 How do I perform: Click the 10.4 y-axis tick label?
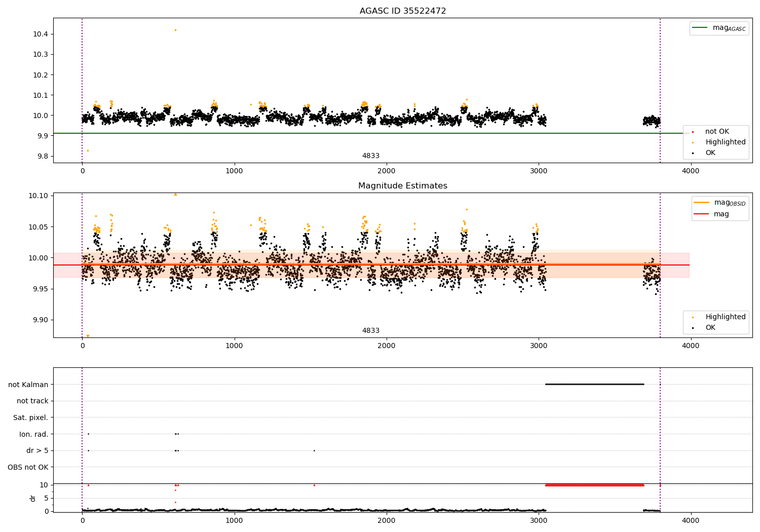(41, 34)
